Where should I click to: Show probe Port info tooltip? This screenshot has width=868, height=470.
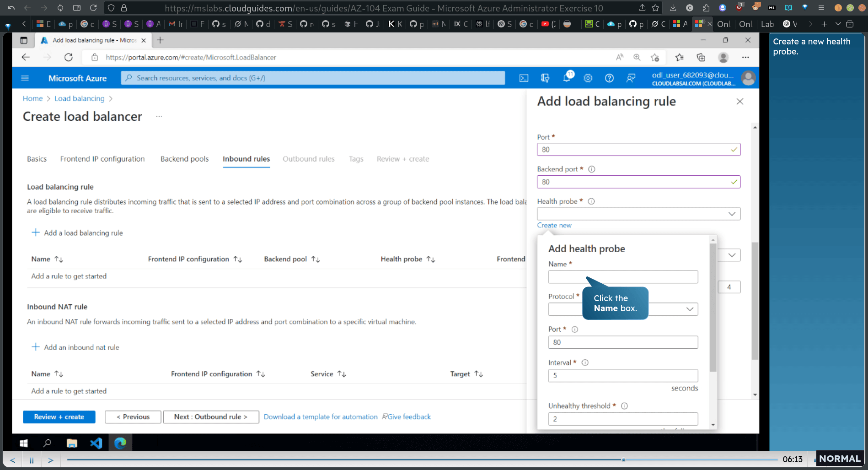[x=575, y=330]
